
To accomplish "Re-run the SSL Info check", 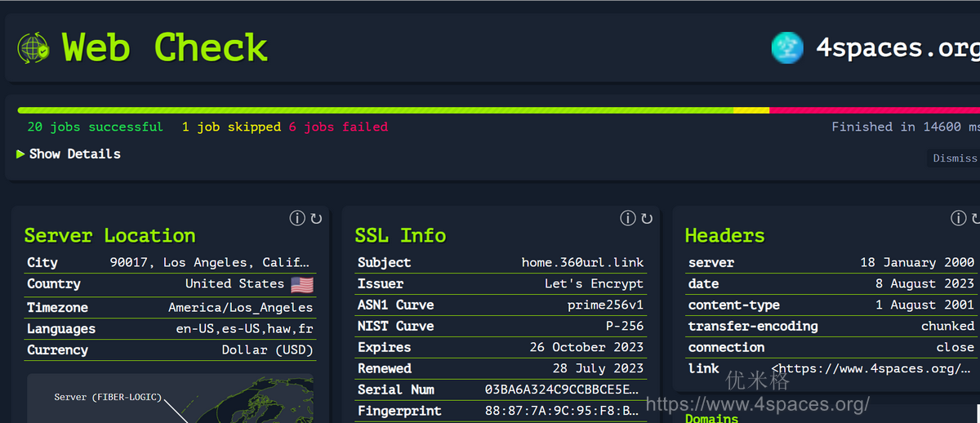I will tap(647, 218).
